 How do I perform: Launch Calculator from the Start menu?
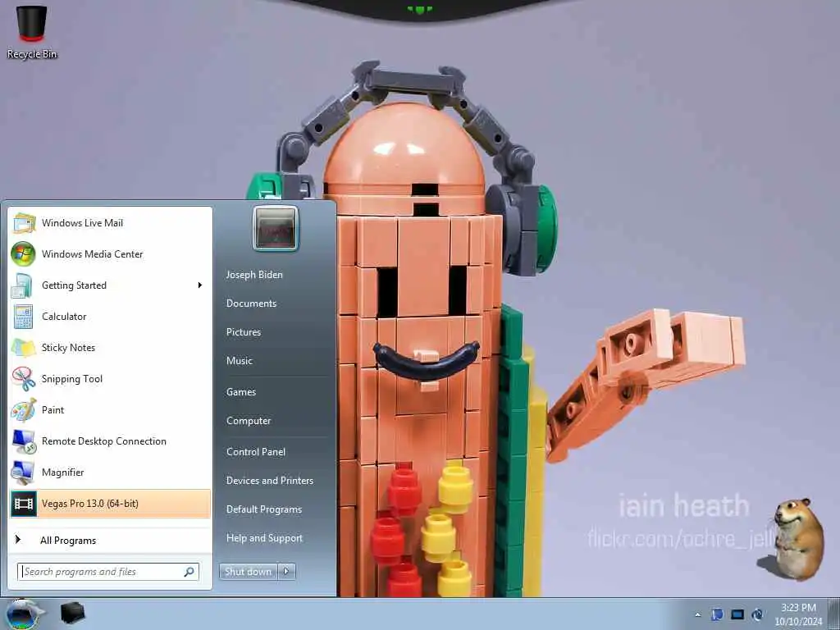coord(110,316)
